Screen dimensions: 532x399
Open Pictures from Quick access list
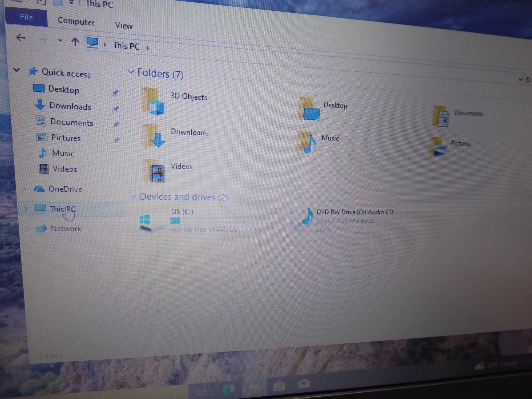coord(66,138)
